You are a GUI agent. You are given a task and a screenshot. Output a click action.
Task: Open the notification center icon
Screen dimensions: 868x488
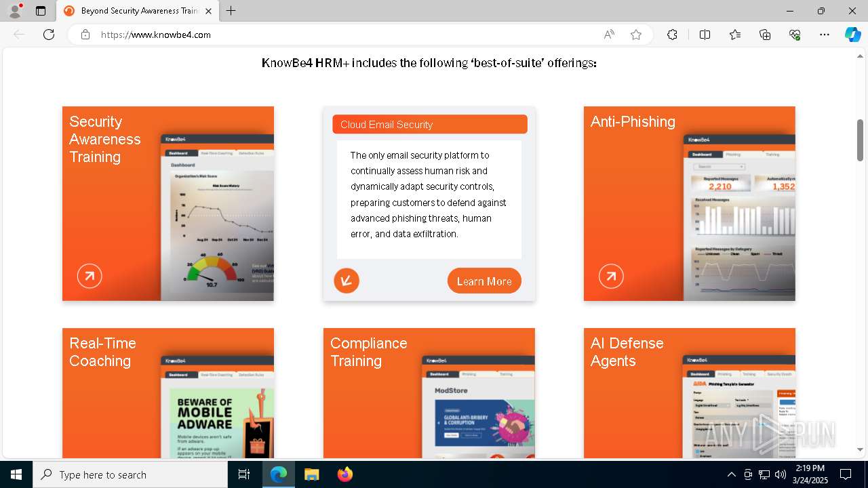pyautogui.click(x=846, y=474)
